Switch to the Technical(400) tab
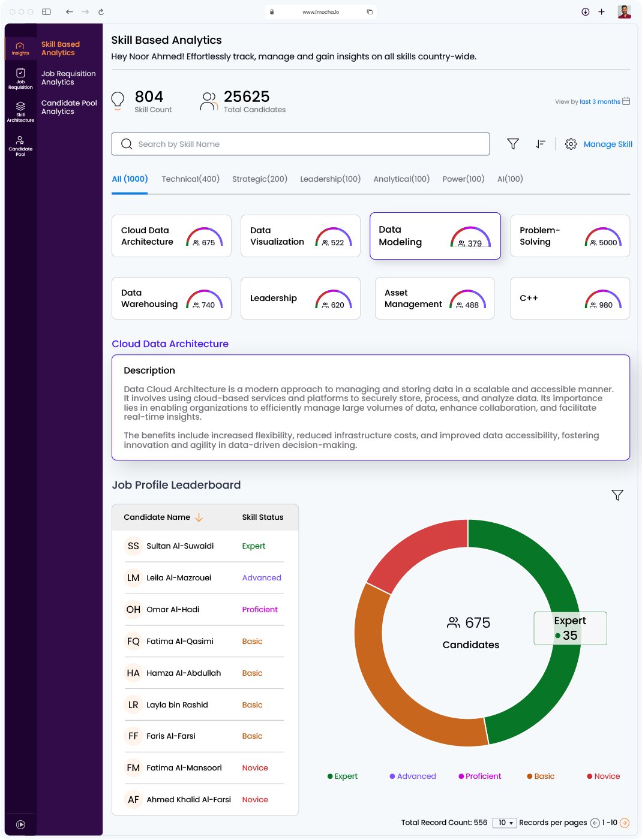Screen dimensions: 642x840 point(190,179)
